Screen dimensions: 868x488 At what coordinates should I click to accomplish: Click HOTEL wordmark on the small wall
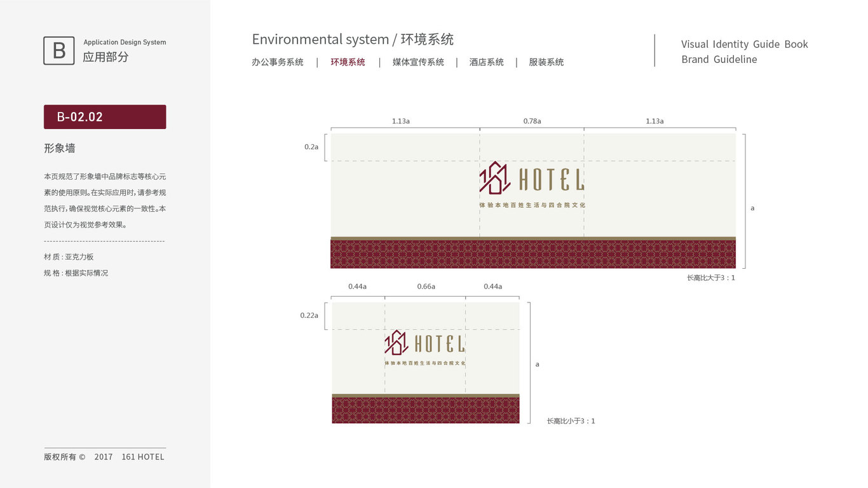(440, 344)
